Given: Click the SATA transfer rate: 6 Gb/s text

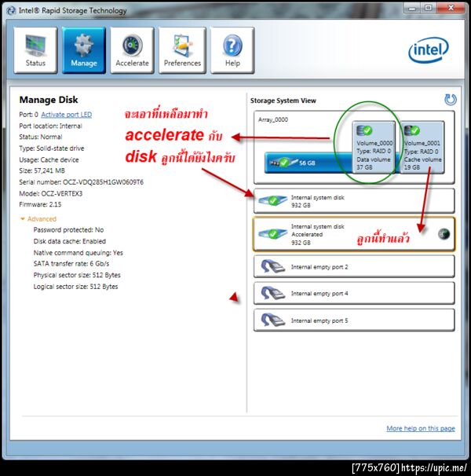Looking at the screenshot, I should 71,263.
